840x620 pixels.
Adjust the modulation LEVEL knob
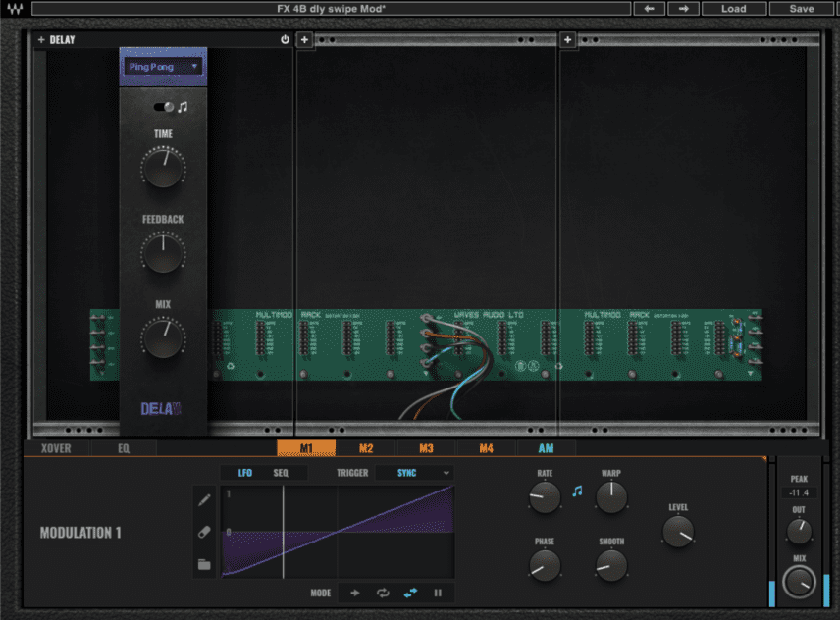[x=678, y=531]
